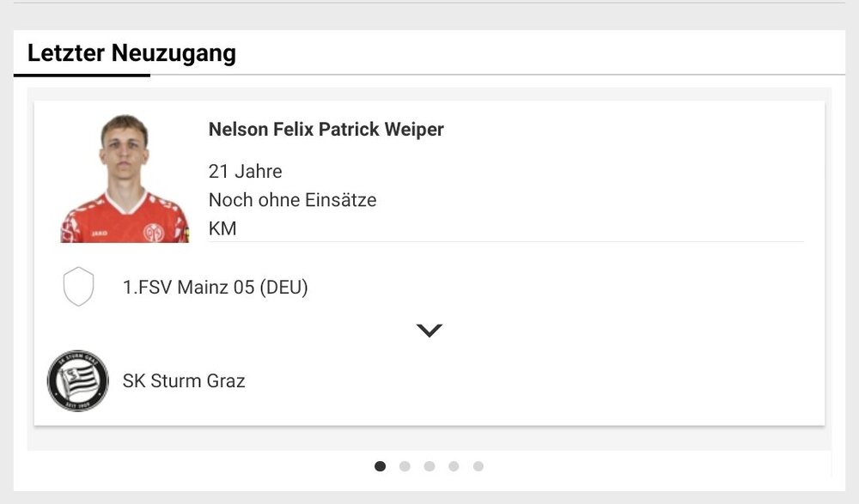Expand the transfer details with the down chevron
The image size is (859, 504).
[x=429, y=331]
